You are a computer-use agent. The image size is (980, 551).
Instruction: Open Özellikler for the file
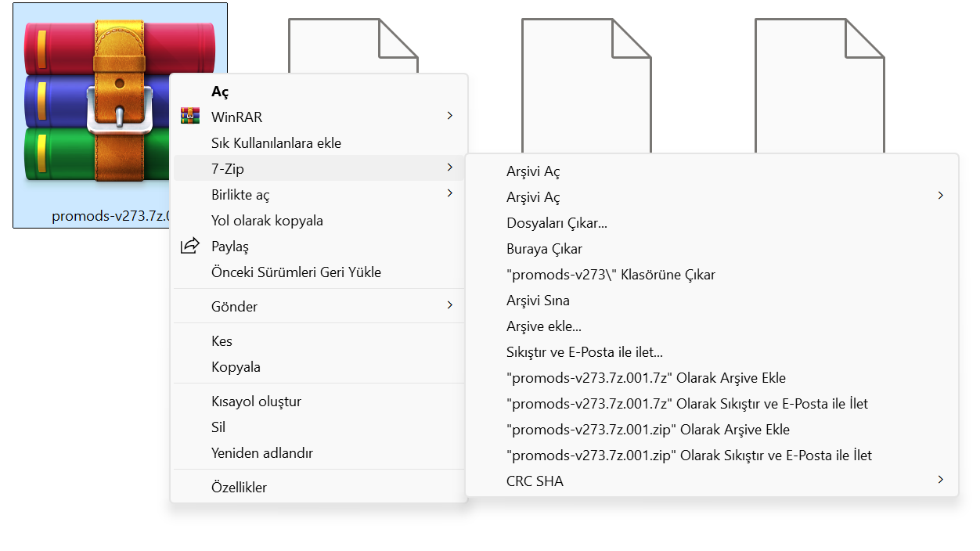(239, 488)
